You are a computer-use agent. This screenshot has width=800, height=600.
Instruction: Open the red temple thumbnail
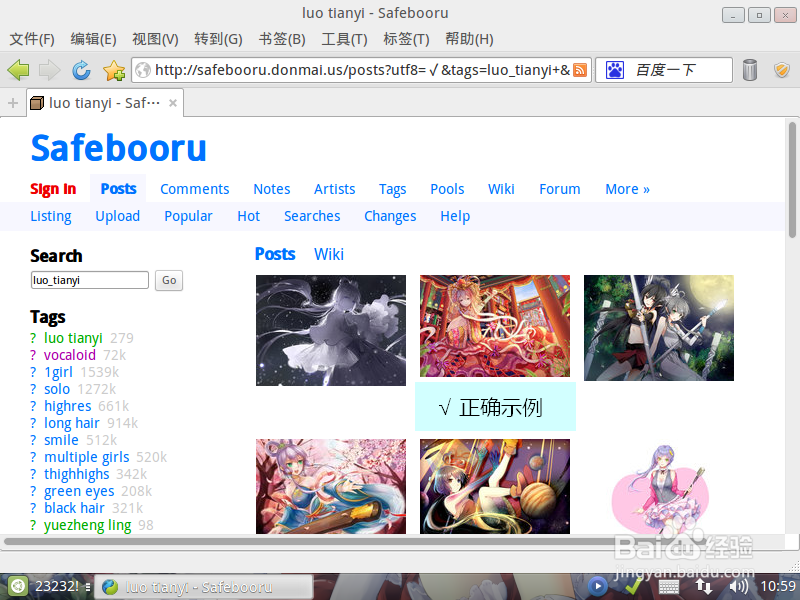click(x=494, y=326)
